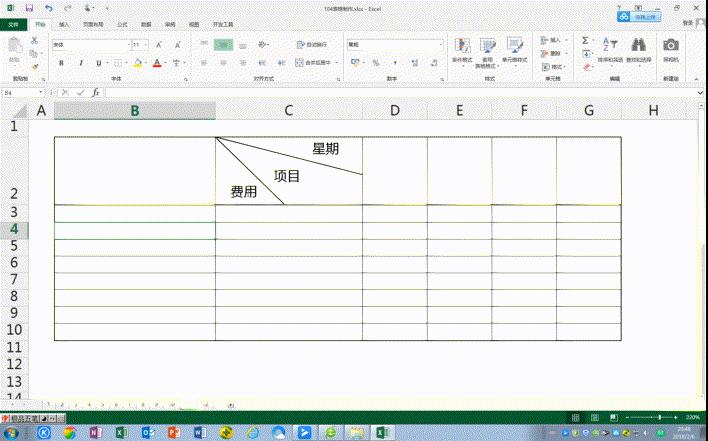Open Format as Table styles

(488, 52)
